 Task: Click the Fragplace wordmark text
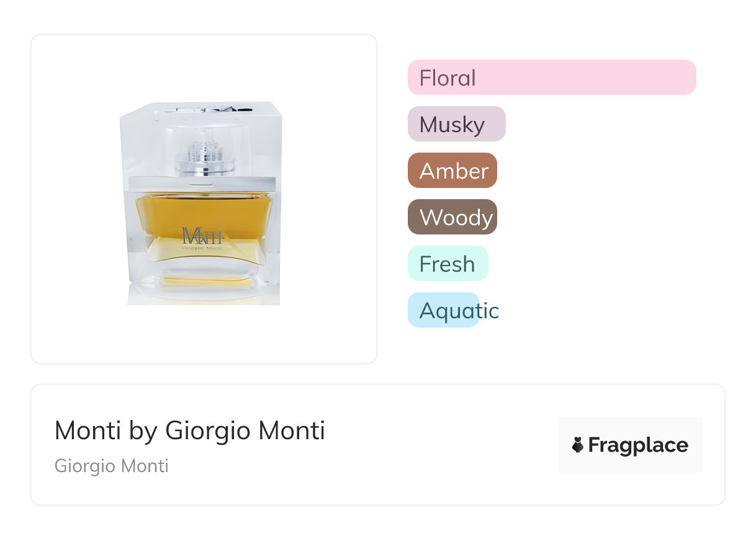(x=637, y=445)
